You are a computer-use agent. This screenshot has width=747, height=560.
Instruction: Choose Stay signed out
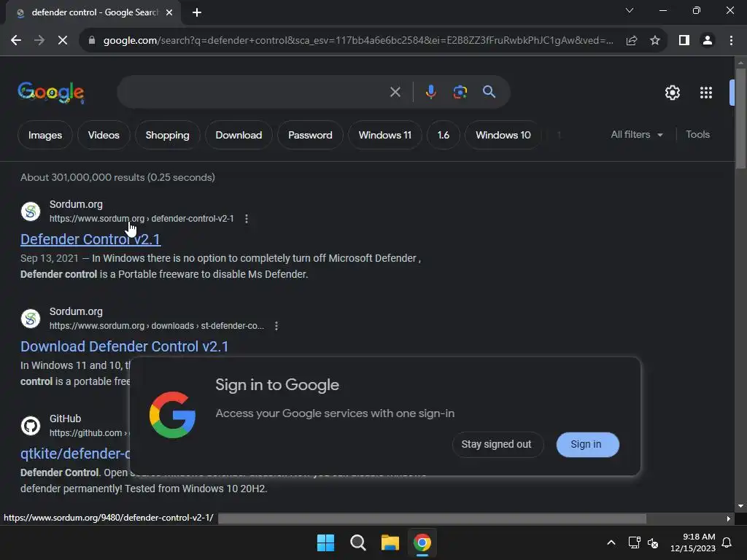point(496,444)
